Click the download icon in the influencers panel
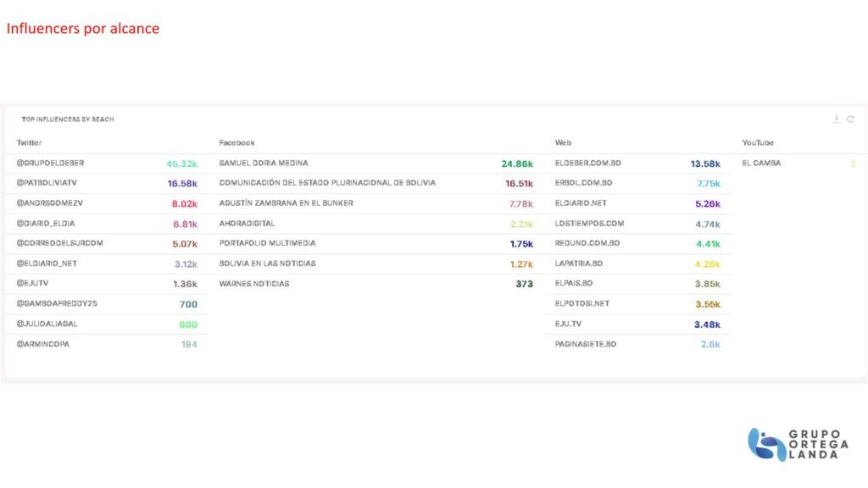This screenshot has height=488, width=868. click(836, 119)
